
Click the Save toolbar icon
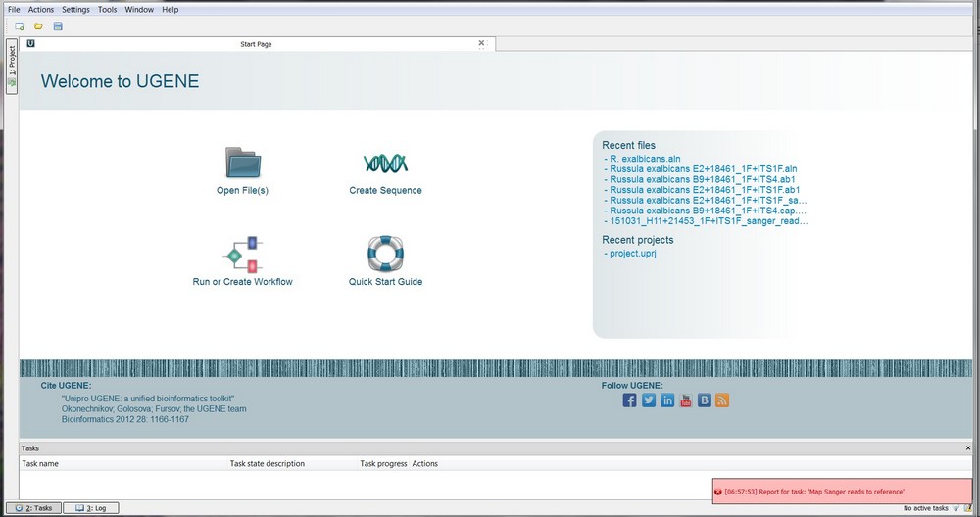(58, 26)
